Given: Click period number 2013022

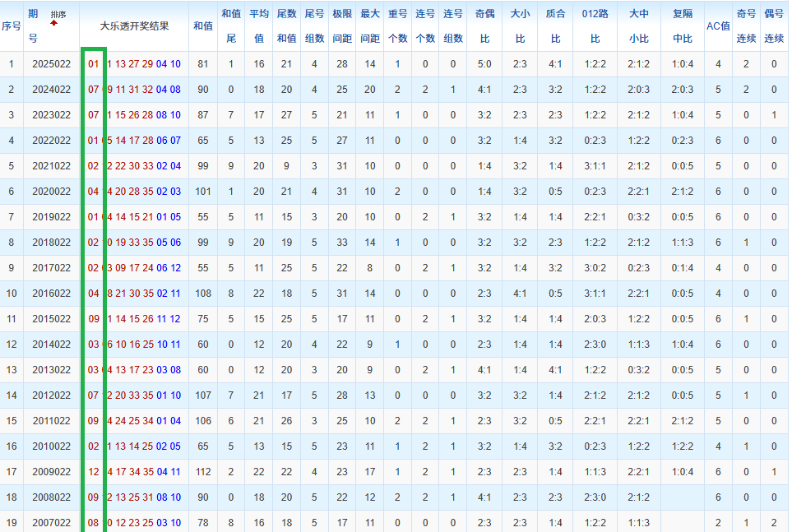Looking at the screenshot, I should point(52,370).
